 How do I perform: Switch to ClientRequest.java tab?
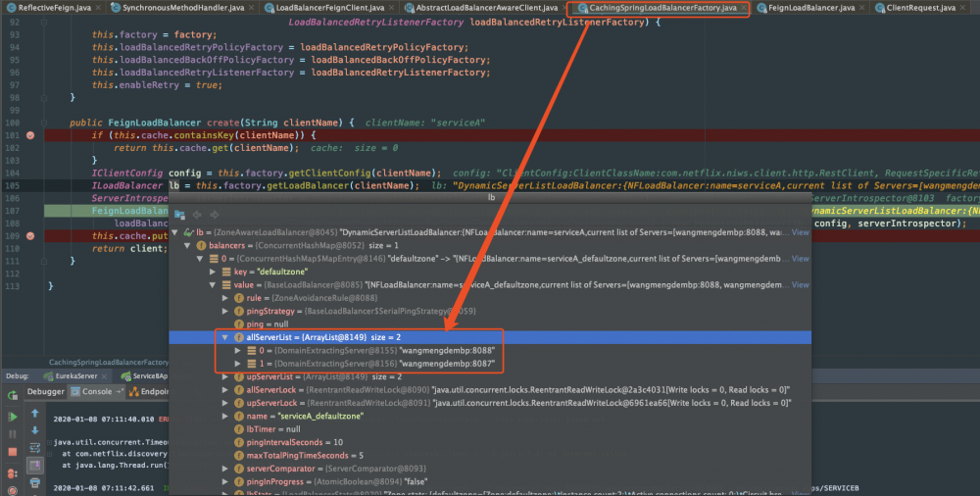click(920, 8)
